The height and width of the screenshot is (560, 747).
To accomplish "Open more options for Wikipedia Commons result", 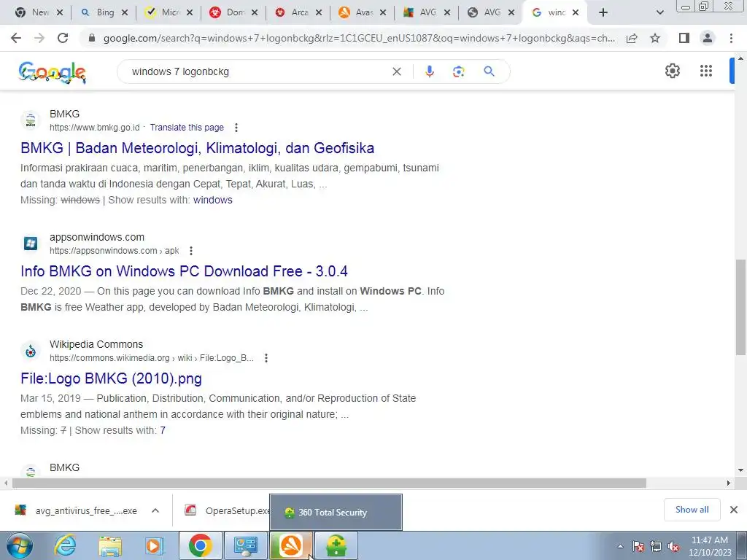I will (x=266, y=358).
